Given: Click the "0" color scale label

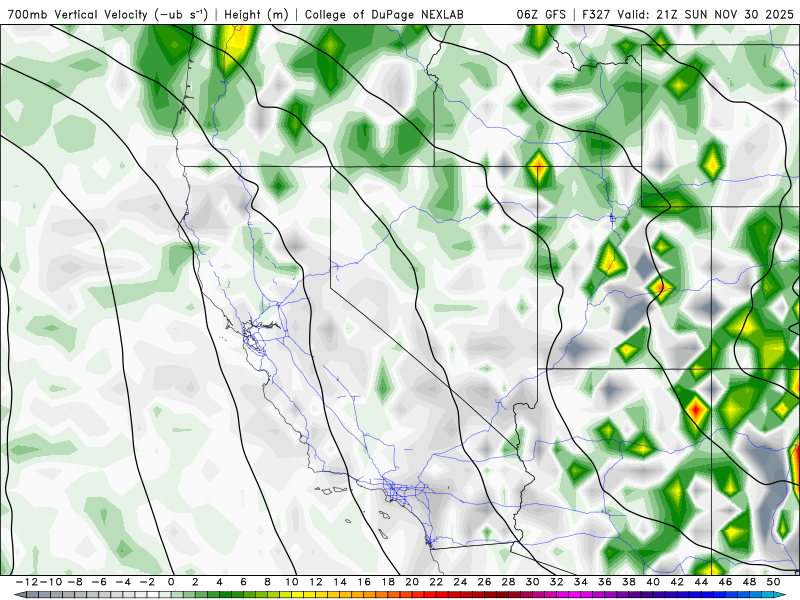Looking at the screenshot, I should pos(171,582).
